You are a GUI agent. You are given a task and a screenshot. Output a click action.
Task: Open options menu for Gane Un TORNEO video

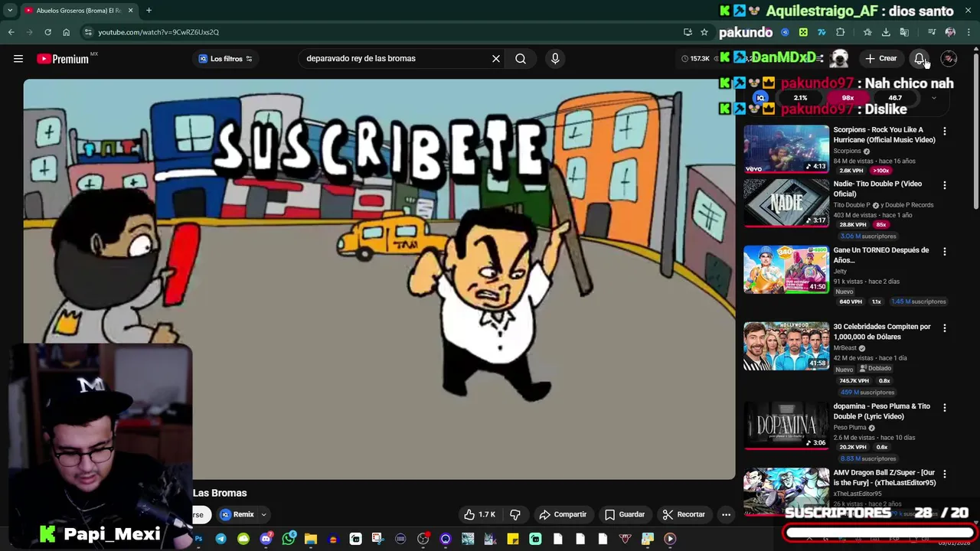pyautogui.click(x=944, y=251)
